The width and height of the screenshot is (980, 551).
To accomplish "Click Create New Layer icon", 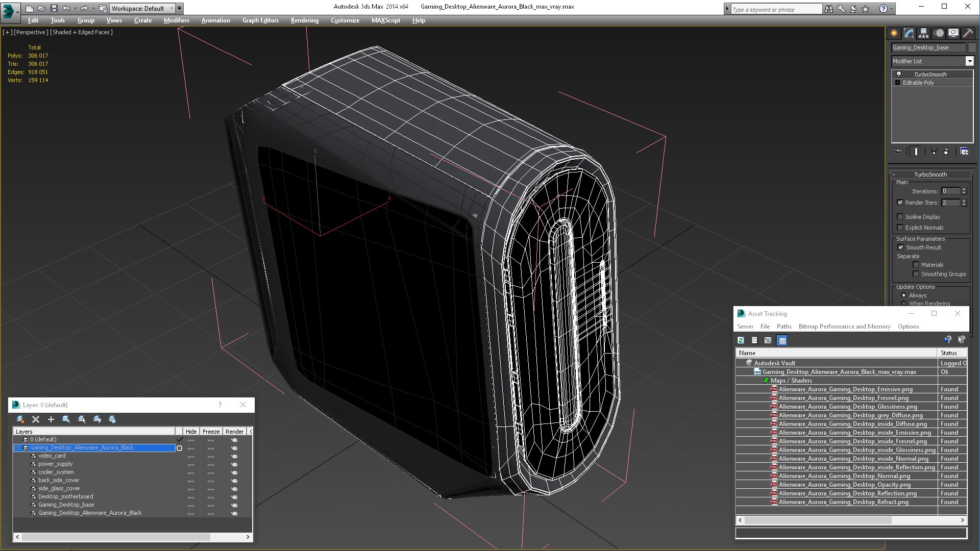I will point(20,419).
